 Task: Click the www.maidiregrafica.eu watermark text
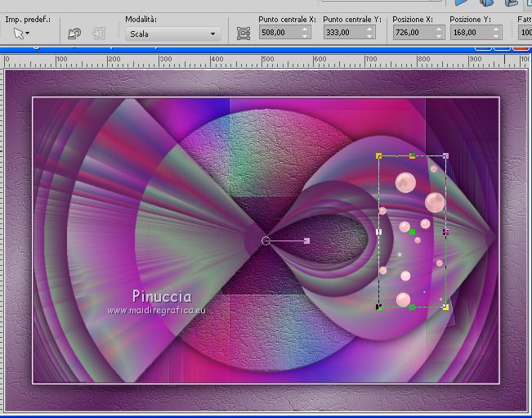tap(156, 310)
